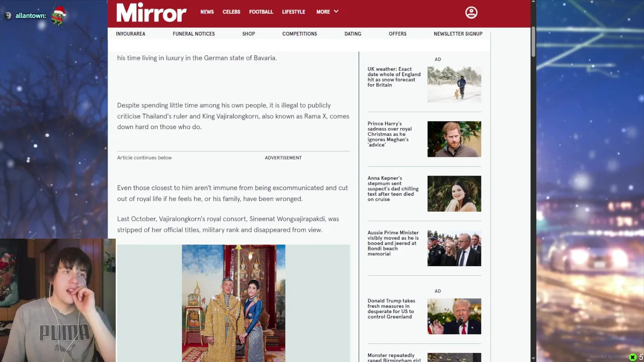Click the Mirror logo

point(151,13)
